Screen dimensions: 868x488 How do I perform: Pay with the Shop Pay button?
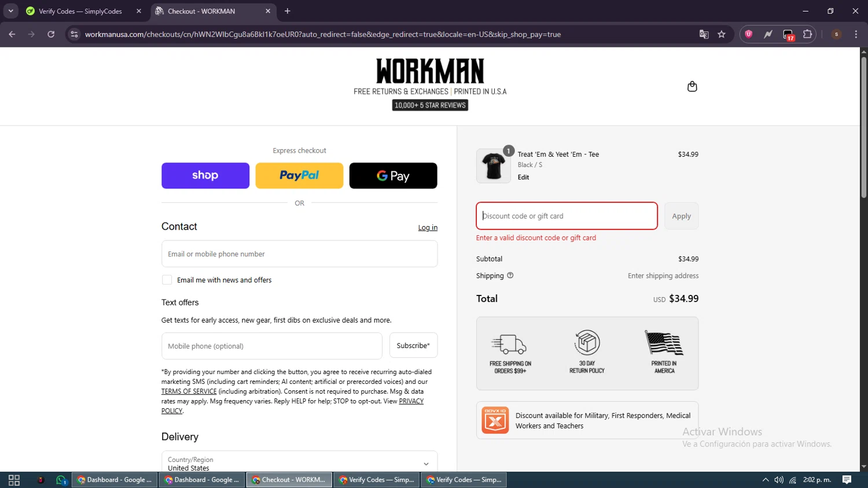pos(205,175)
